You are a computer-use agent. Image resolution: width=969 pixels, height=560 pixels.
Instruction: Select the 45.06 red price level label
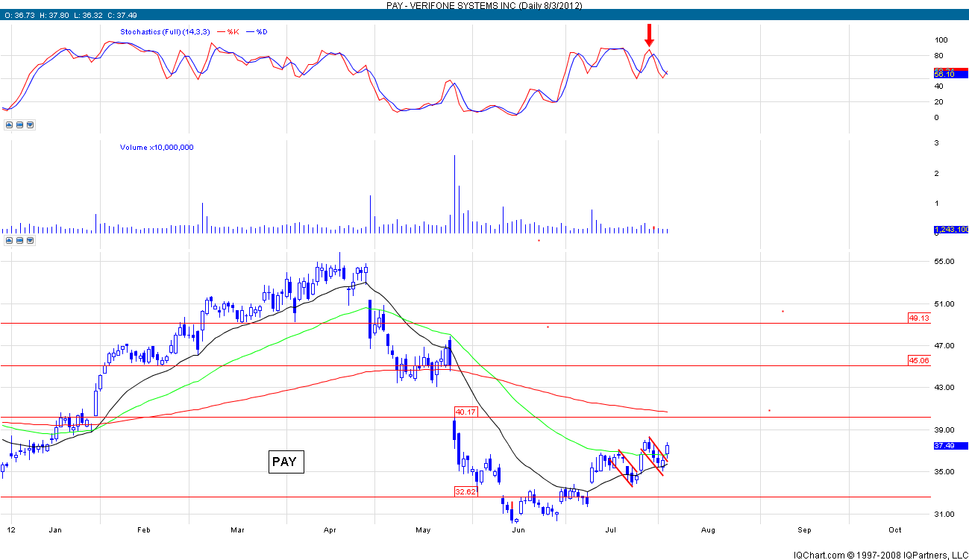[x=918, y=361]
